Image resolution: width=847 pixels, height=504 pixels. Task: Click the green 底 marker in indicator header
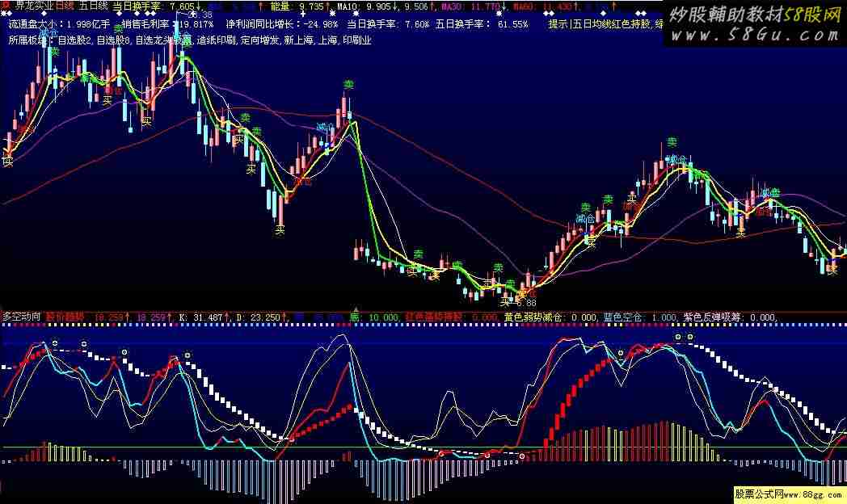[x=354, y=317]
